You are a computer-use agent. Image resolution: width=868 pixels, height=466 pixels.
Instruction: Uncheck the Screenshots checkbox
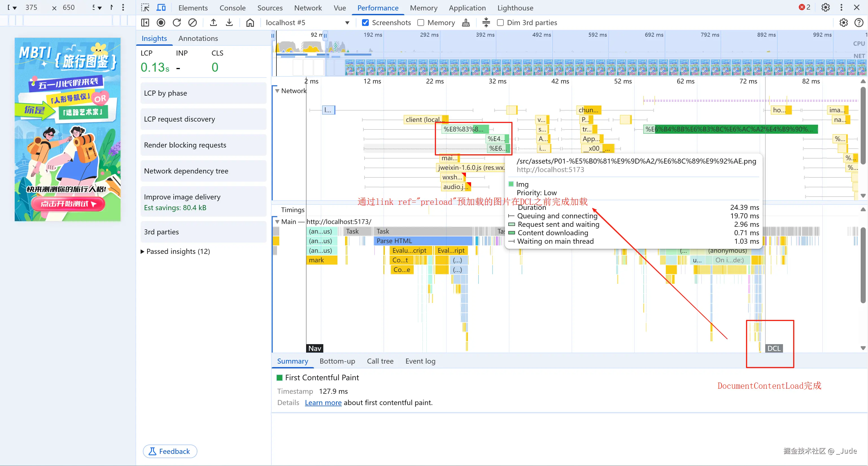point(365,23)
